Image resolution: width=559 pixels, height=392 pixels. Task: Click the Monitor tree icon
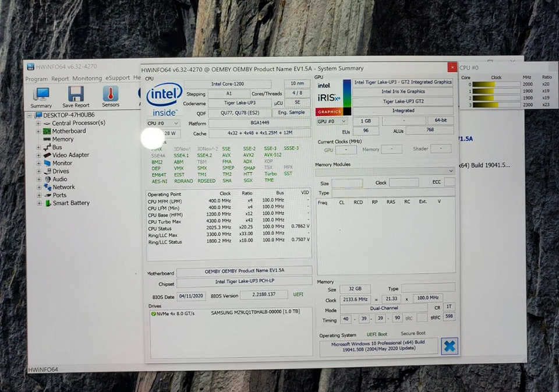[47, 163]
